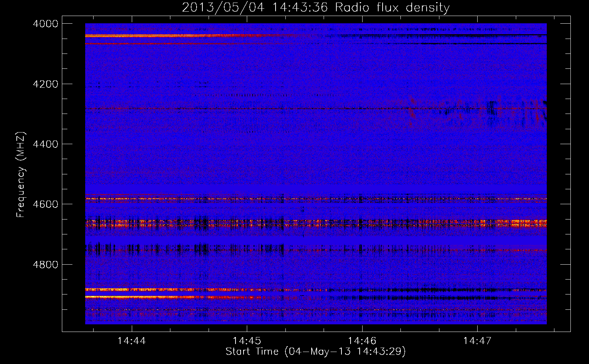Select the 4000 frequency tick label

[x=46, y=24]
